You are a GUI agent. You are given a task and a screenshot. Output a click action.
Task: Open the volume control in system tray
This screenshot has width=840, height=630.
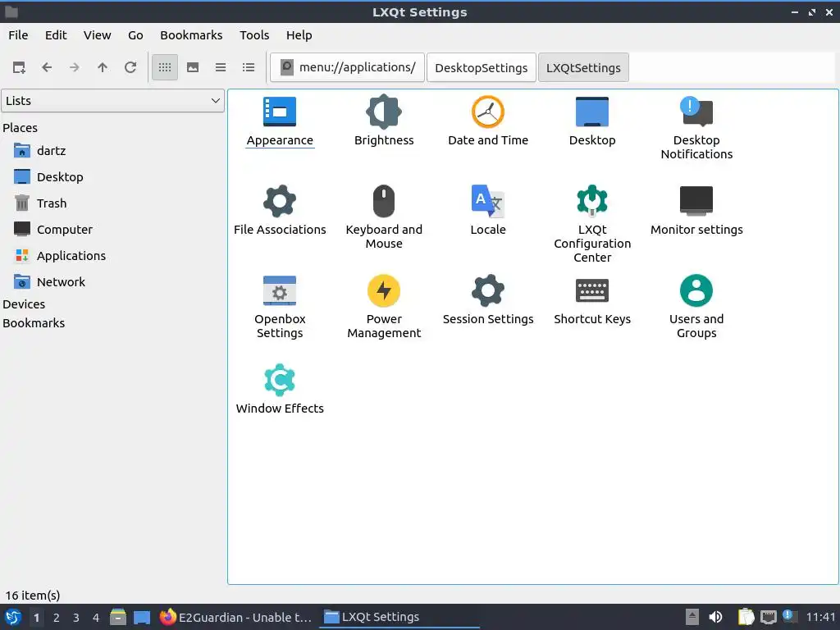coord(715,617)
